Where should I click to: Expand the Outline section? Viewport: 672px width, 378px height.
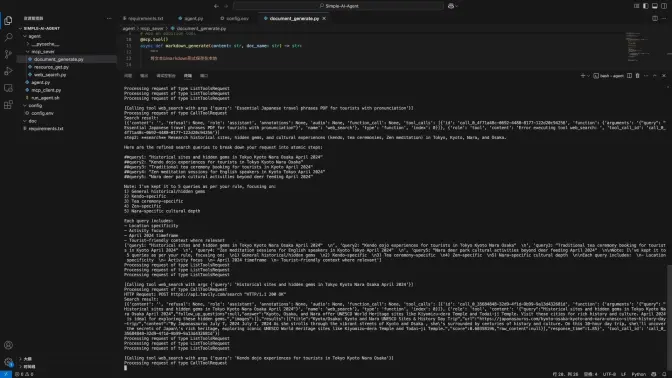[x=27, y=359]
